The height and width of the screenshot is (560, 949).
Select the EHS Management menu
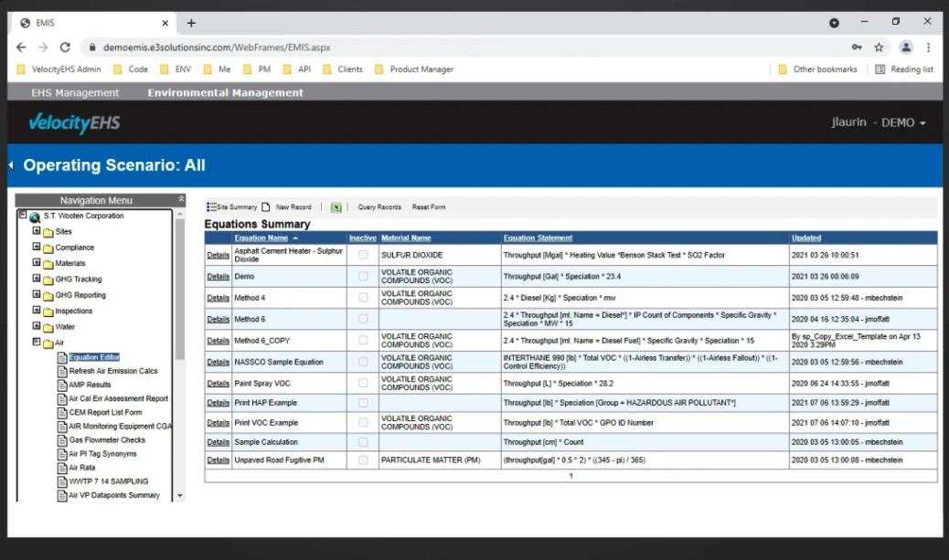click(x=74, y=92)
